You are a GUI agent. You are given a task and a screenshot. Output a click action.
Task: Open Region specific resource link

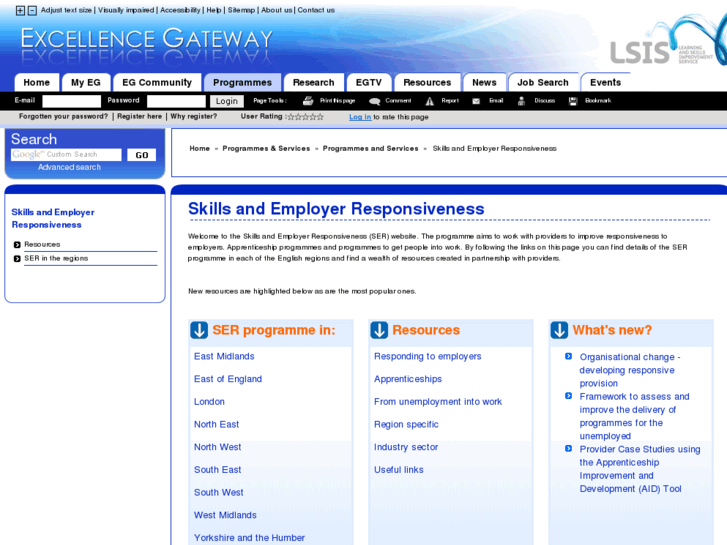(406, 424)
